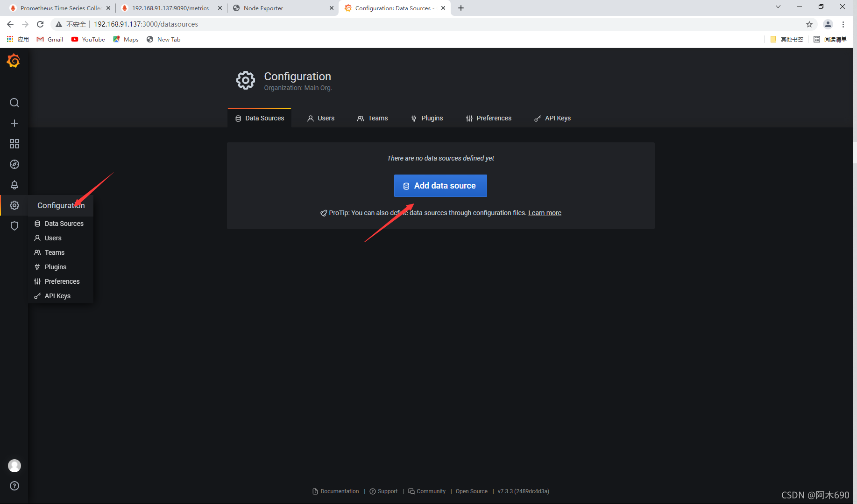The height and width of the screenshot is (504, 857).
Task: Open the Maps bookmark
Action: pyautogui.click(x=126, y=39)
